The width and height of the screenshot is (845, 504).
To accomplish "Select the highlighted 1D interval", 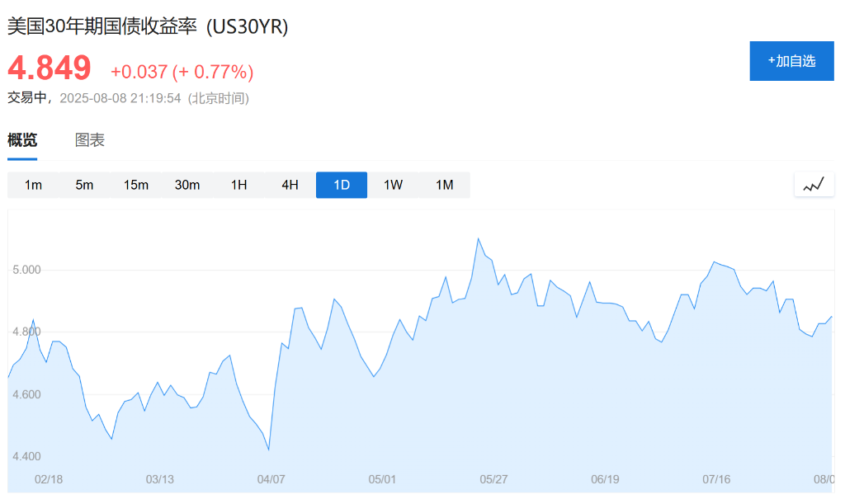I will click(342, 185).
